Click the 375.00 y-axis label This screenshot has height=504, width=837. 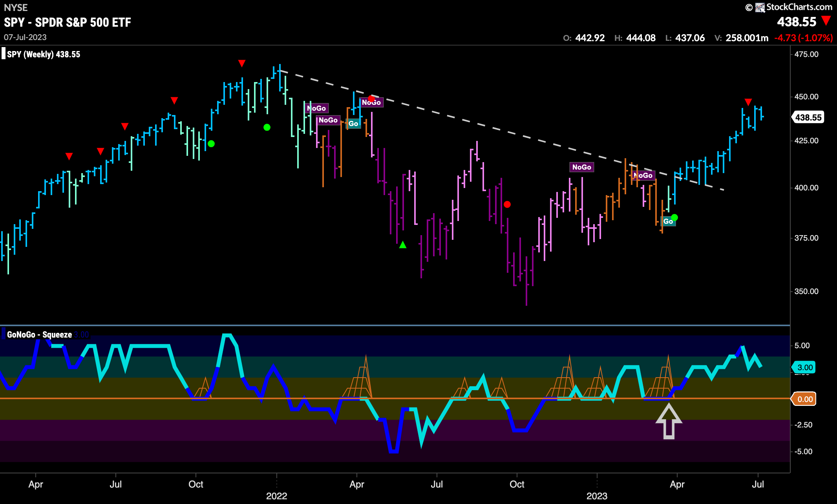(806, 238)
